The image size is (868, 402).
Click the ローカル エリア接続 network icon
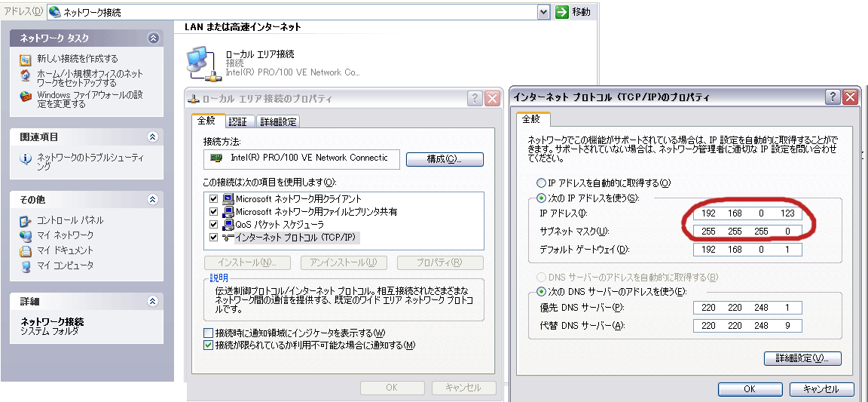[x=202, y=63]
